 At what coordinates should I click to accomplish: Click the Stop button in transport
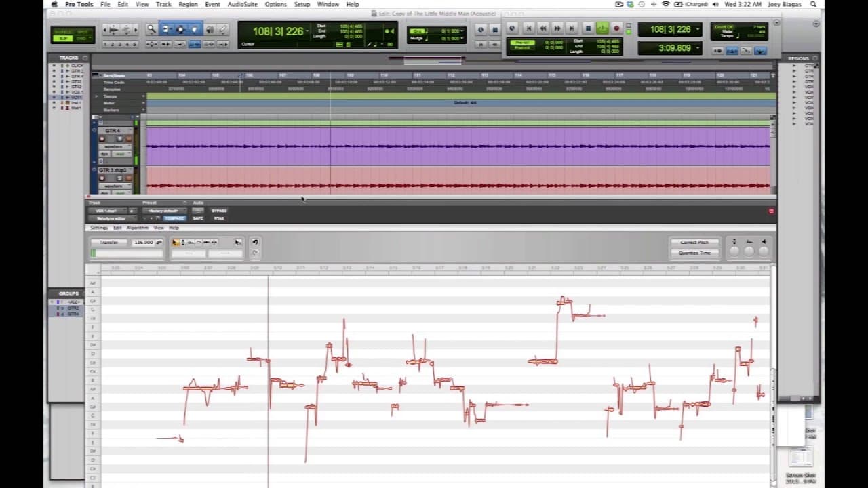[588, 28]
